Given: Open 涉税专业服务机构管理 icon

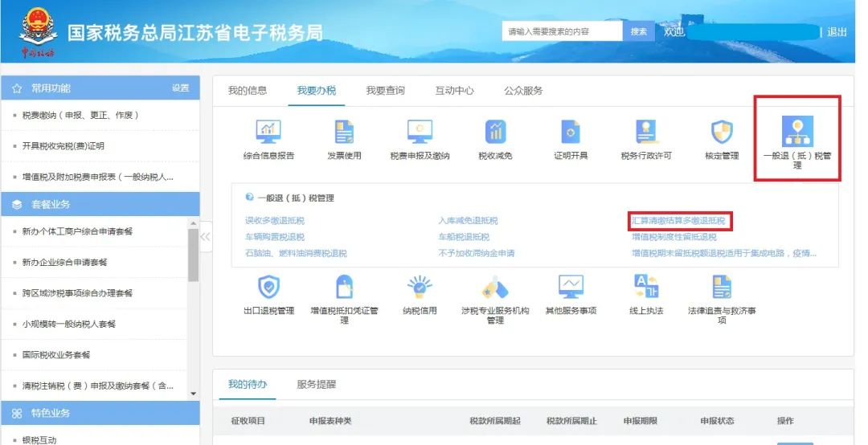Looking at the screenshot, I should click(x=495, y=288).
